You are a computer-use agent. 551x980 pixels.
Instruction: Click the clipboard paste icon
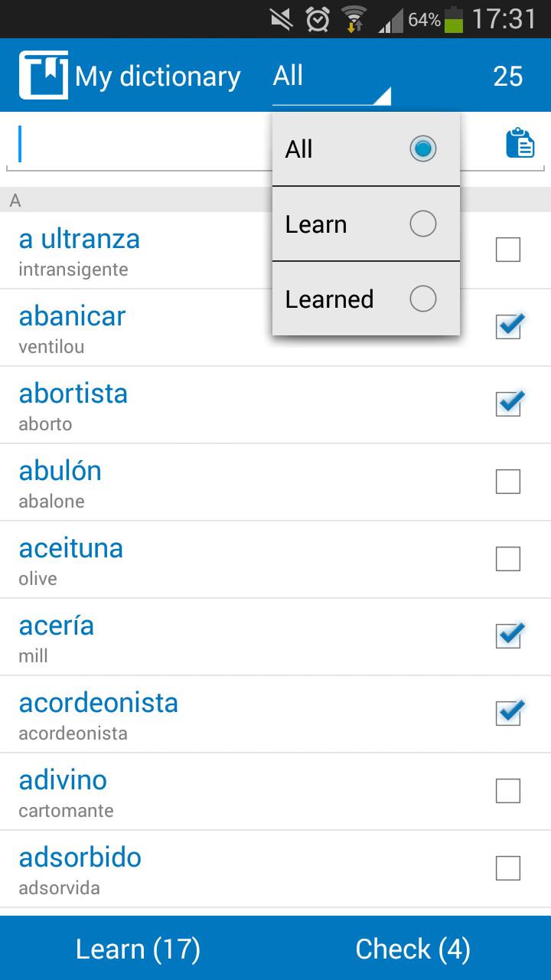click(520, 143)
